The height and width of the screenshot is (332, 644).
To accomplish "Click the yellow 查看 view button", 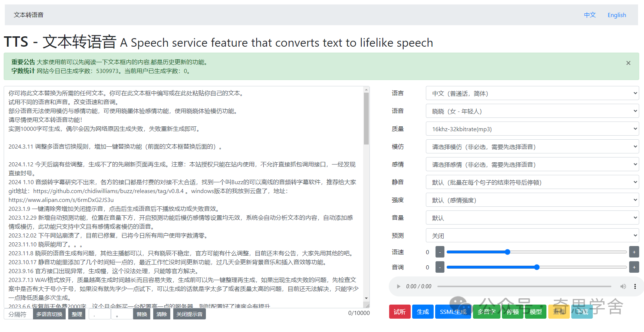I will 559,312.
